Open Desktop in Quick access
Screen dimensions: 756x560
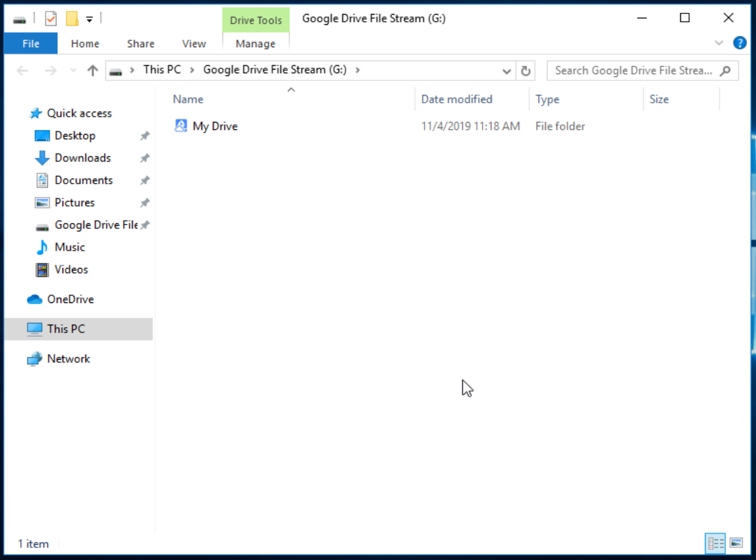pyautogui.click(x=75, y=136)
